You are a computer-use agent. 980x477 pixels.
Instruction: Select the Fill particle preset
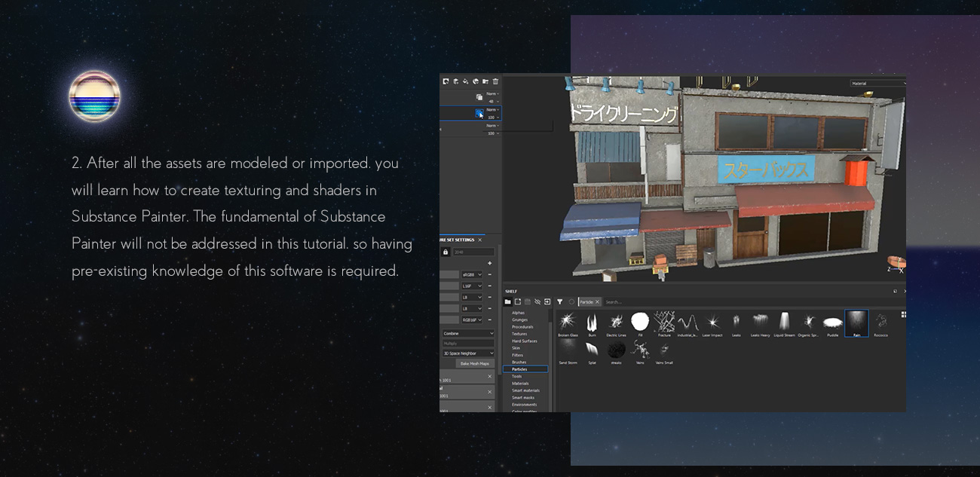pyautogui.click(x=640, y=324)
